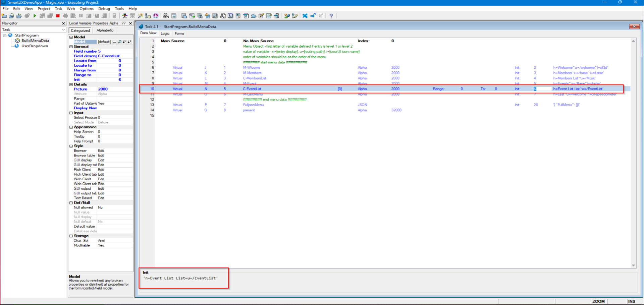Screen dimensions: 644x305
Task: Open Help using the question mark icon
Action: pyautogui.click(x=331, y=16)
